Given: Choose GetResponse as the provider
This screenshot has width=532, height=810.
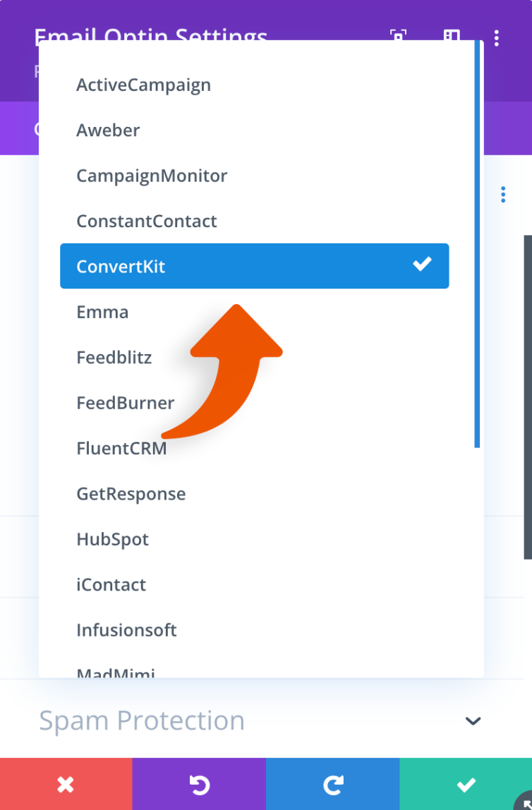Looking at the screenshot, I should (x=131, y=493).
